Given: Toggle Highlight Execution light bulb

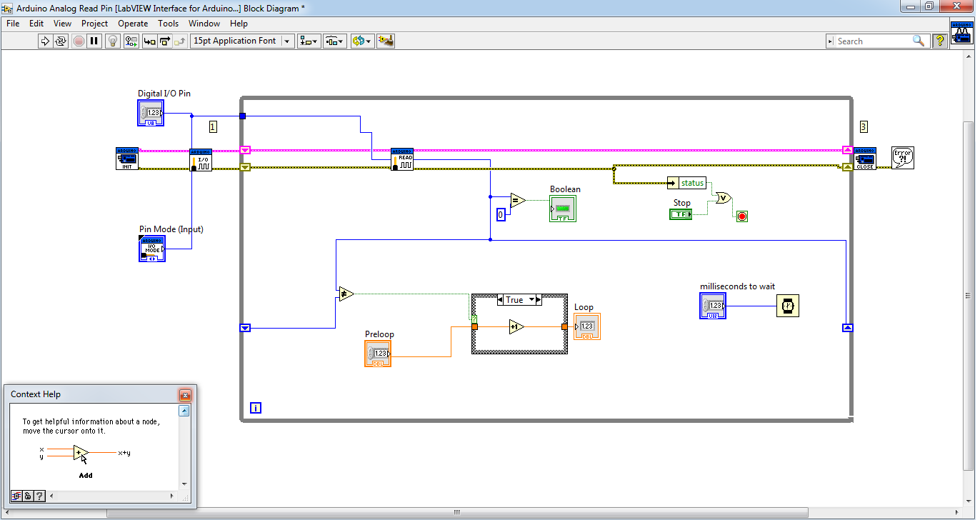Looking at the screenshot, I should 113,41.
